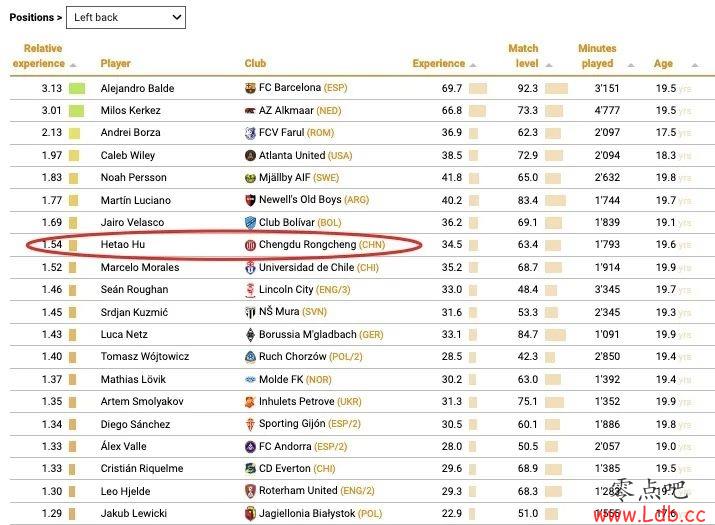This screenshot has width=715, height=525.
Task: Click the AZ Alkmaar club logo
Action: pos(250,110)
